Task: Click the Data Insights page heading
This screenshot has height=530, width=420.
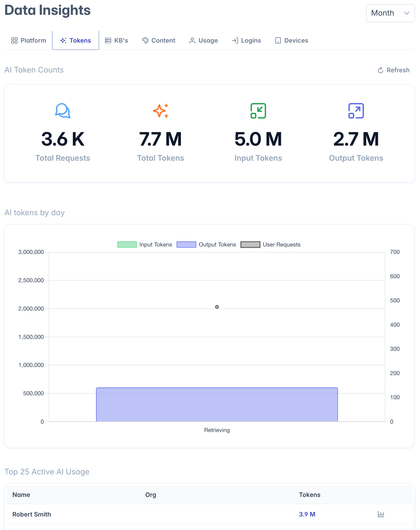Action: (x=48, y=11)
